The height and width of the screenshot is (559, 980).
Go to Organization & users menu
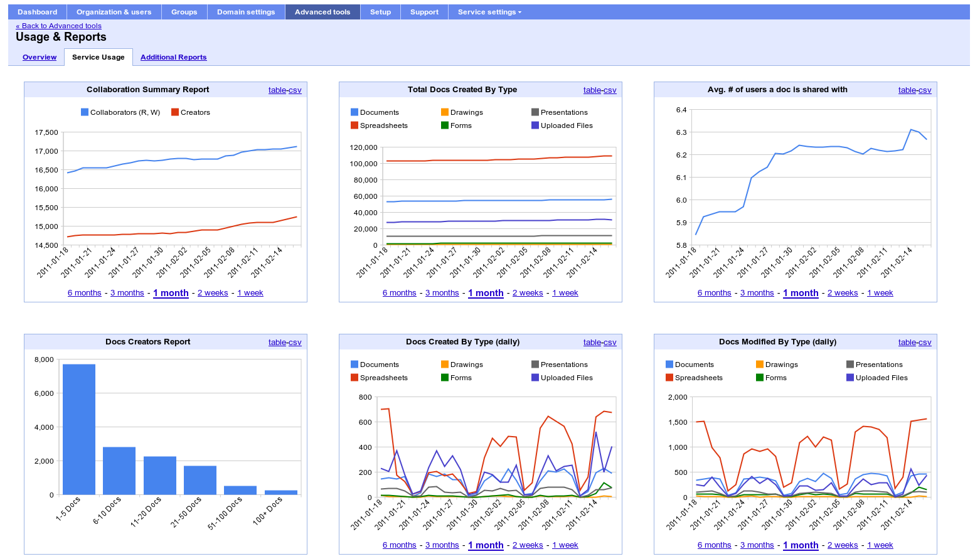click(x=114, y=12)
